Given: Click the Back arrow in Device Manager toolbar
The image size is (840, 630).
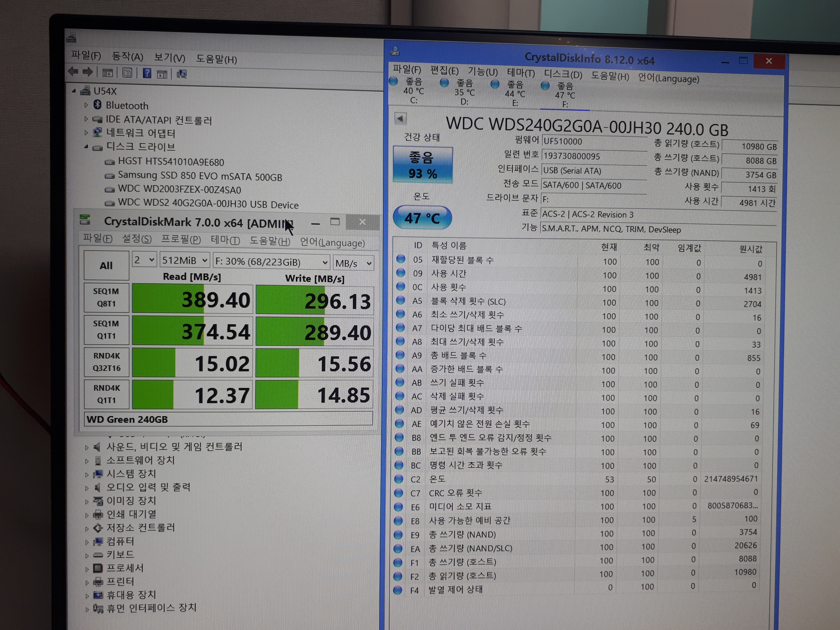Looking at the screenshot, I should pyautogui.click(x=73, y=71).
